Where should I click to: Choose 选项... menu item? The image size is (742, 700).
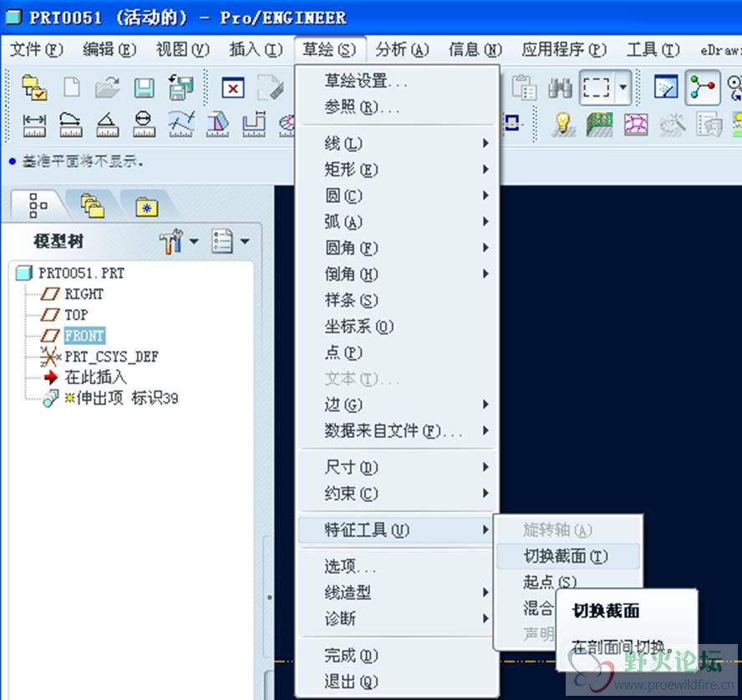coord(397,566)
